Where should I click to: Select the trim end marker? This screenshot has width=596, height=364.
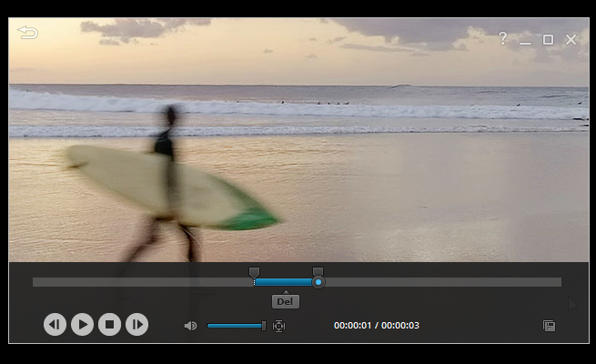point(318,271)
